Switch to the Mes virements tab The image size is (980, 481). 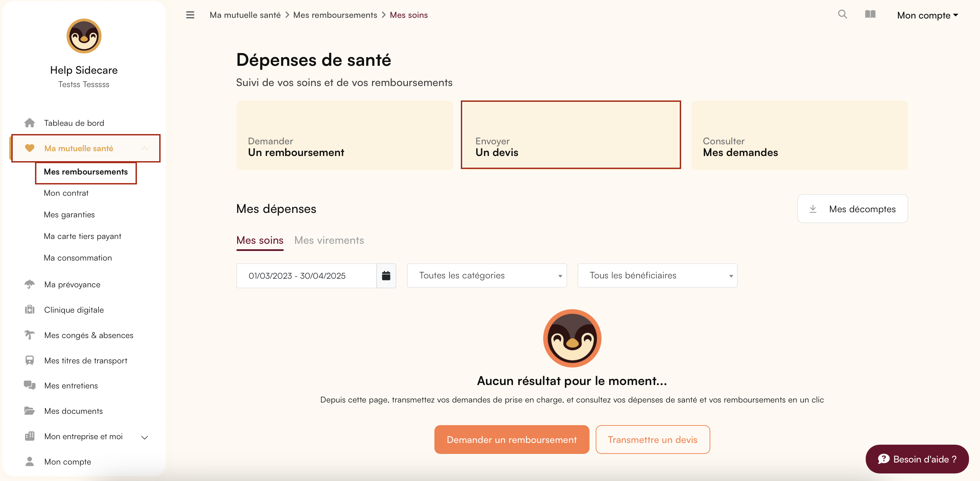click(329, 240)
